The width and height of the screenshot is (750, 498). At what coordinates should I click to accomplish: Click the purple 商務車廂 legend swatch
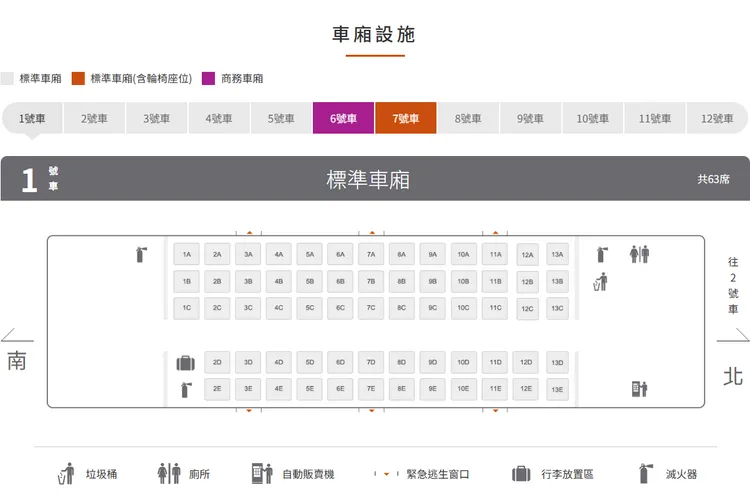click(x=208, y=78)
